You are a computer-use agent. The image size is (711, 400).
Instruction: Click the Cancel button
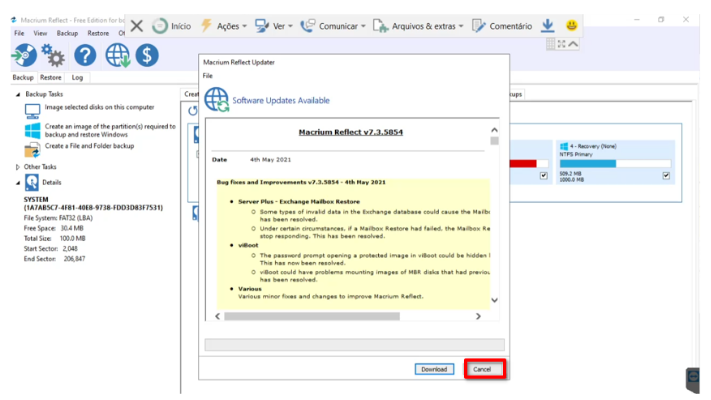[482, 369]
